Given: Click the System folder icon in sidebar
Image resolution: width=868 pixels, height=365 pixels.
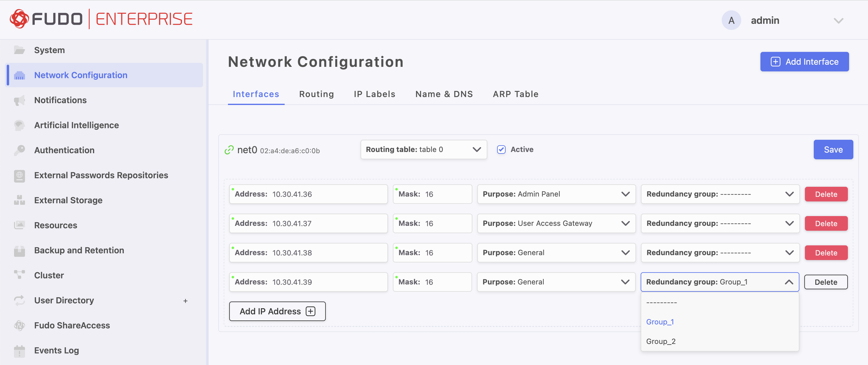Looking at the screenshot, I should pos(20,50).
